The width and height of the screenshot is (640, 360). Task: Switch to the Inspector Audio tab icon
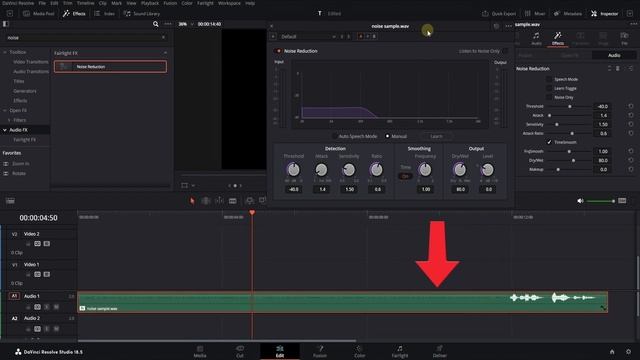pyautogui.click(x=536, y=38)
